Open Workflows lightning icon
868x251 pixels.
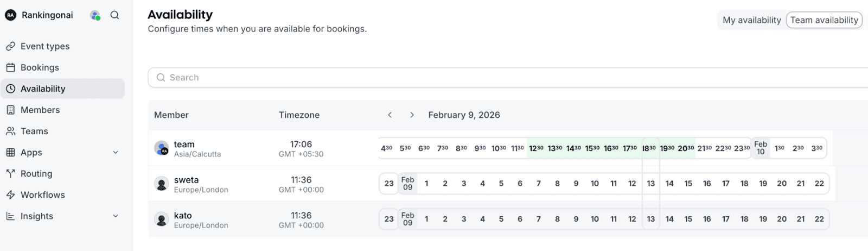[10, 194]
